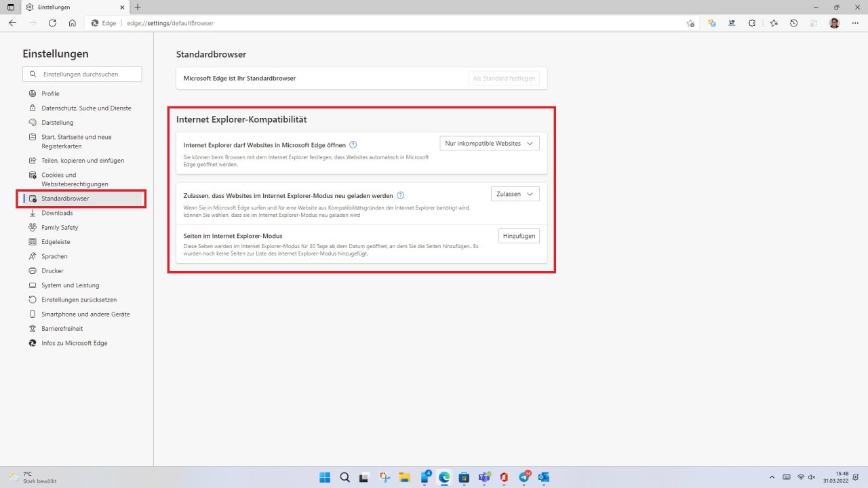The width and height of the screenshot is (868, 488).
Task: Click the browser back arrow
Action: (12, 23)
